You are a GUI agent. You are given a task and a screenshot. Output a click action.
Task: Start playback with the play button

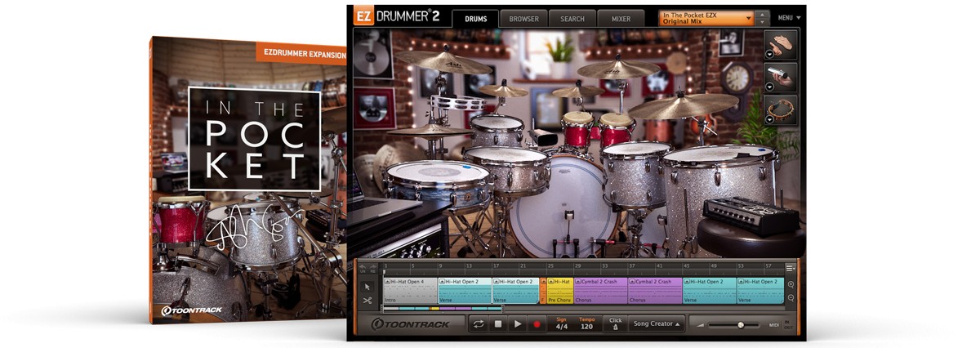click(517, 324)
